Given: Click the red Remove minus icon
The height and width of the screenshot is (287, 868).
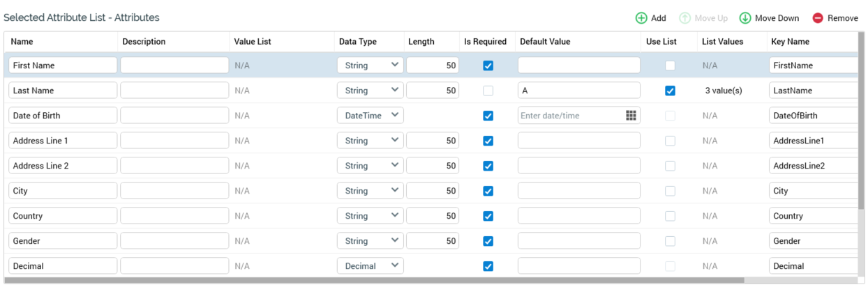Looking at the screenshot, I should coord(818,18).
